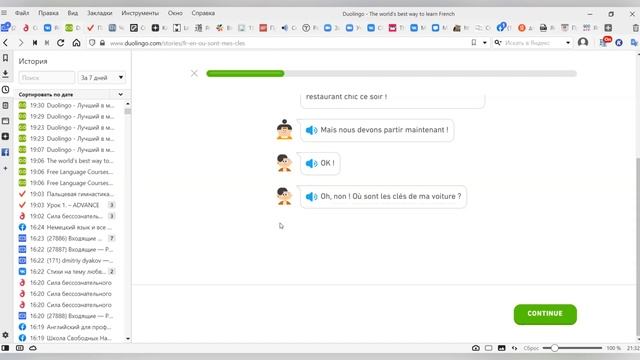Screen dimensions: 640x360
Task: Toggle image loading in status bar
Action: pyautogui.click(x=502, y=348)
